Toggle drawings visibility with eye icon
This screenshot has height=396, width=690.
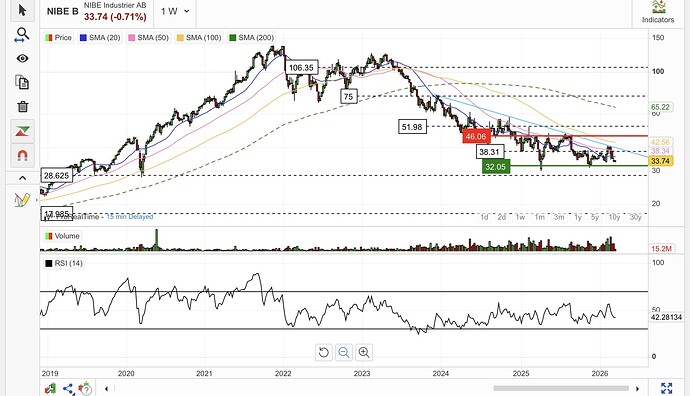tap(22, 59)
